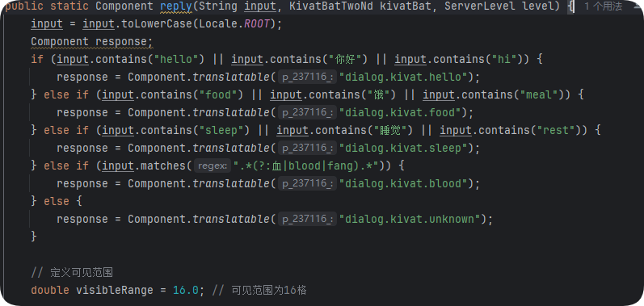Click the KivatBatTwoNd parameter type
Viewport: 644px width, 306px height.
[x=327, y=6]
